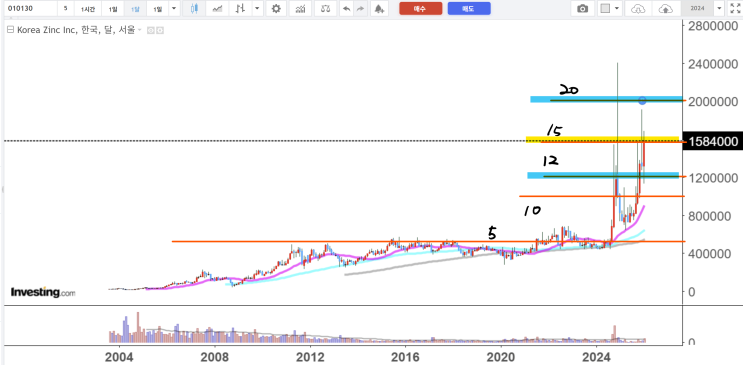Open the time interval dropdown arrow

[173, 9]
